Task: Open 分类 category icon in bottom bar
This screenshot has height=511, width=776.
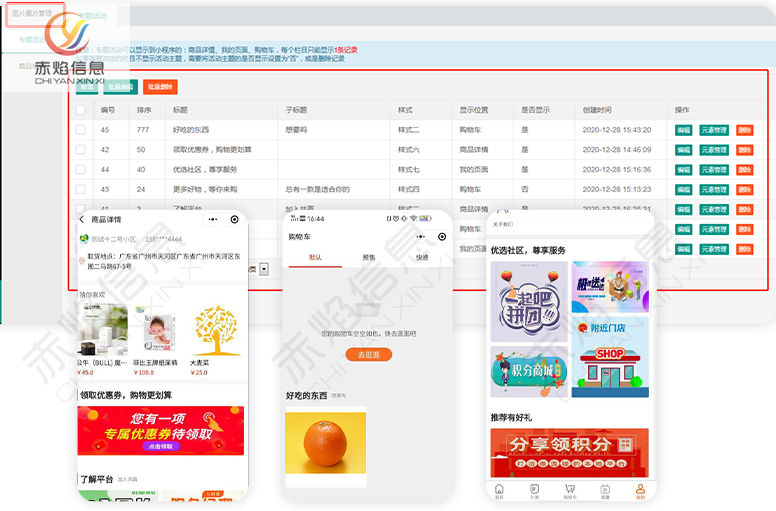Action: pyautogui.click(x=534, y=490)
